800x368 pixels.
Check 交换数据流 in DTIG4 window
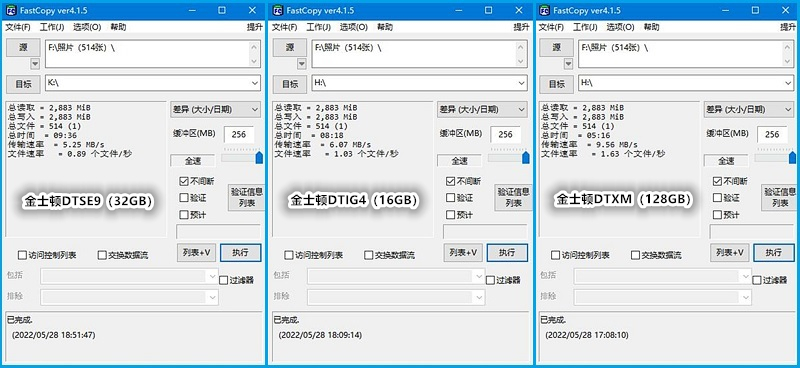pos(368,255)
